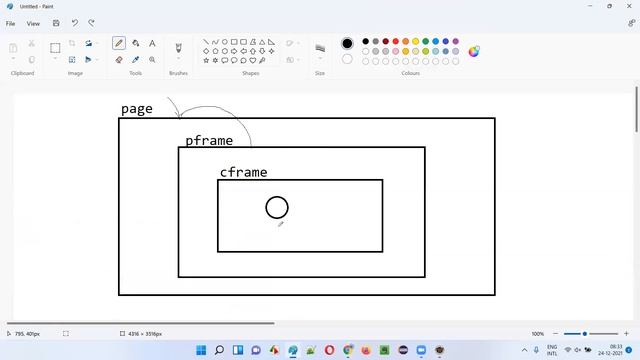Open the Size line-width dropdown
Image resolution: width=640 pixels, height=360 pixels.
[320, 59]
